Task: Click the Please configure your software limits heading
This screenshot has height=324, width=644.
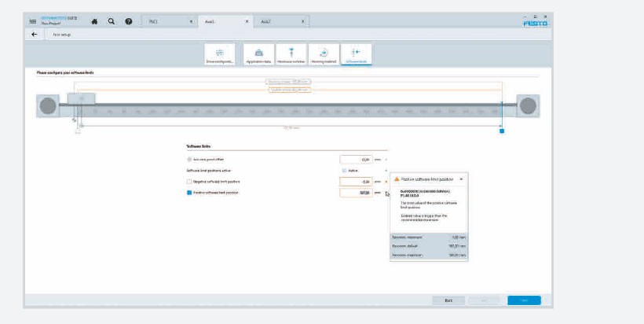Action: pyautogui.click(x=65, y=73)
